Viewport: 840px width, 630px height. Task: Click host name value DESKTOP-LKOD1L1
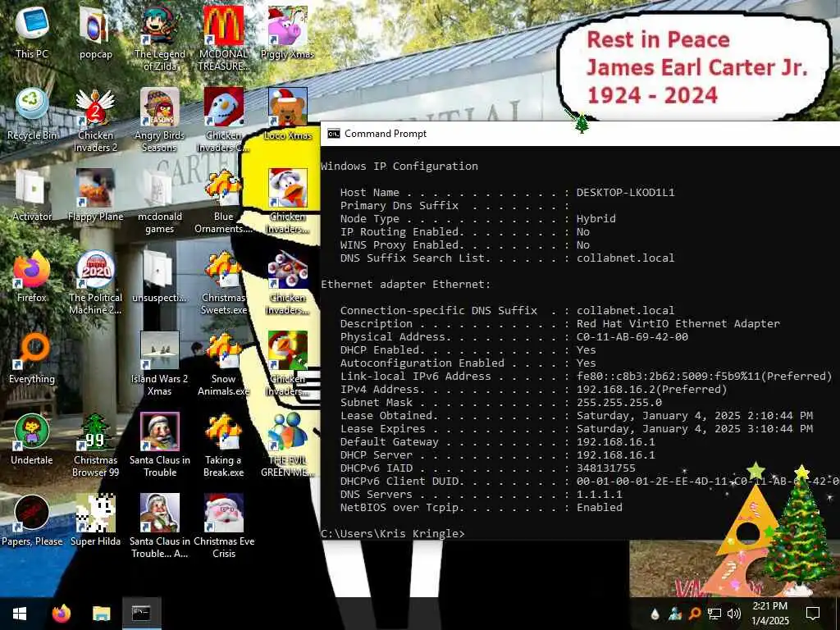(626, 192)
